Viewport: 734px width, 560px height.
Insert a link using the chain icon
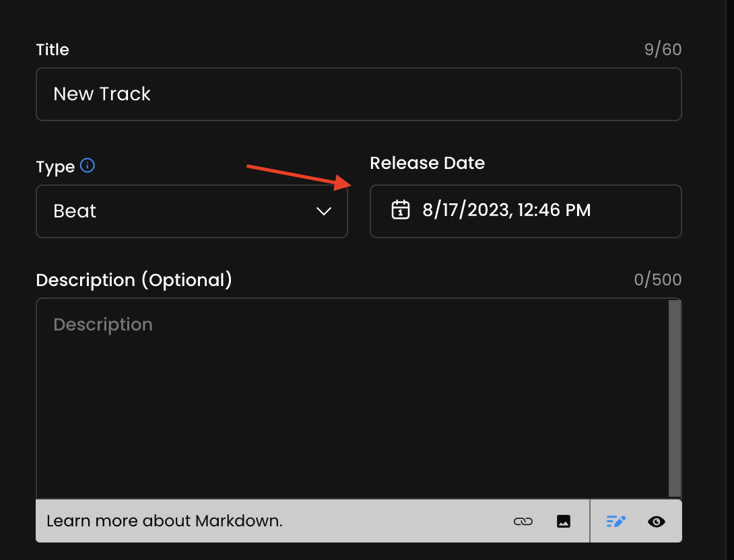click(x=523, y=521)
